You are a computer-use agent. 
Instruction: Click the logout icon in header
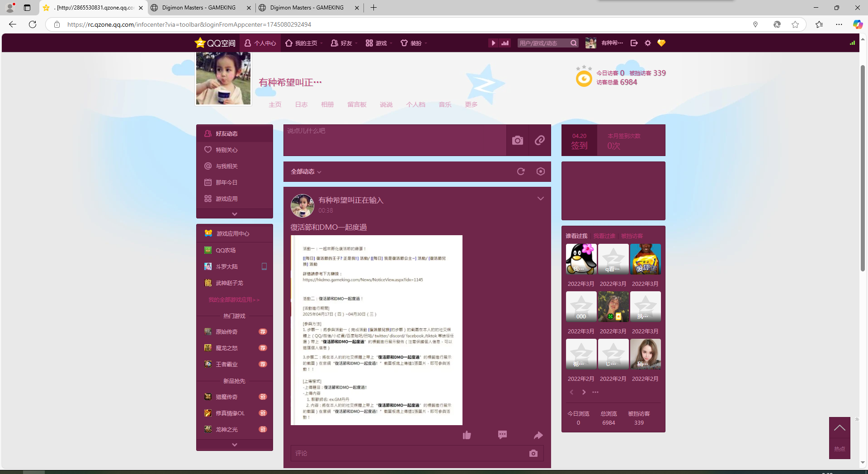(x=634, y=43)
